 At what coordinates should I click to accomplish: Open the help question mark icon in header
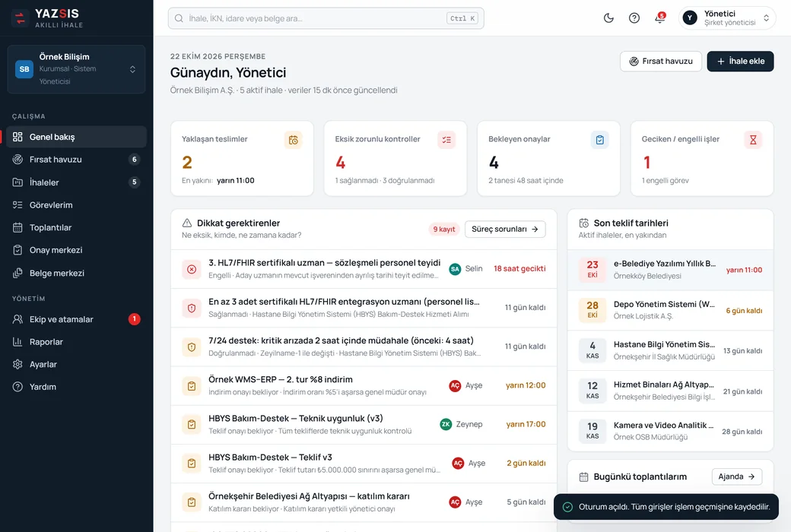click(634, 18)
